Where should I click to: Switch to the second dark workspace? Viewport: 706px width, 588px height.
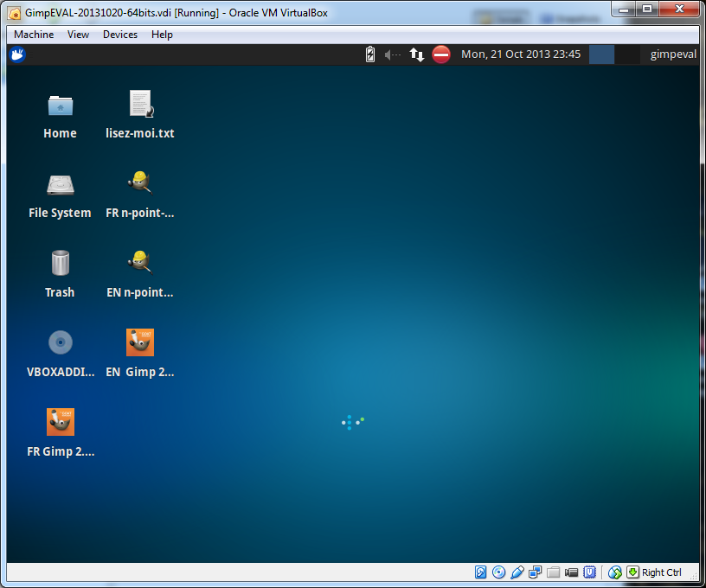[627, 54]
